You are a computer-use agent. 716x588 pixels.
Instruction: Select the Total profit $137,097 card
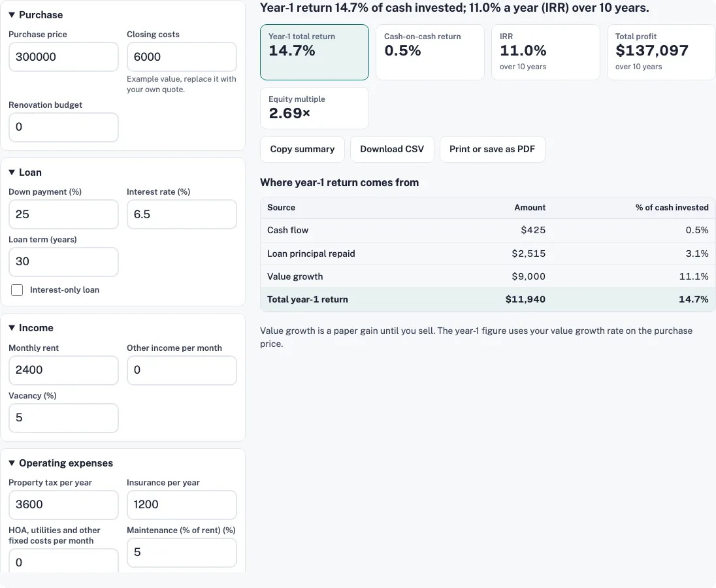click(660, 52)
